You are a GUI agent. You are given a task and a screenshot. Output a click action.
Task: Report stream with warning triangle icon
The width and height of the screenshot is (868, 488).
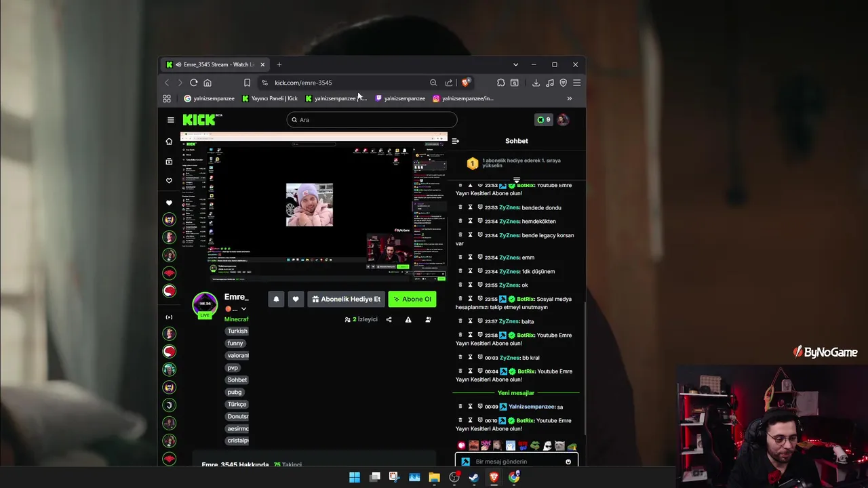pos(408,319)
